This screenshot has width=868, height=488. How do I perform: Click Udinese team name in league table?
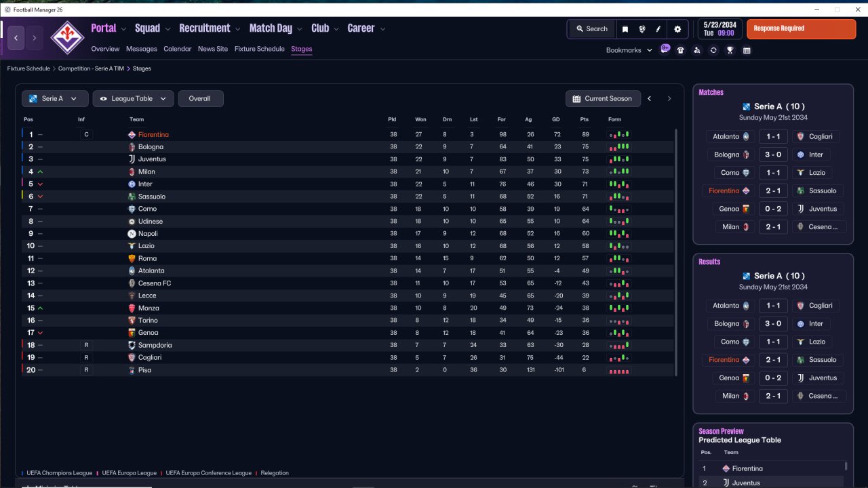tap(151, 222)
